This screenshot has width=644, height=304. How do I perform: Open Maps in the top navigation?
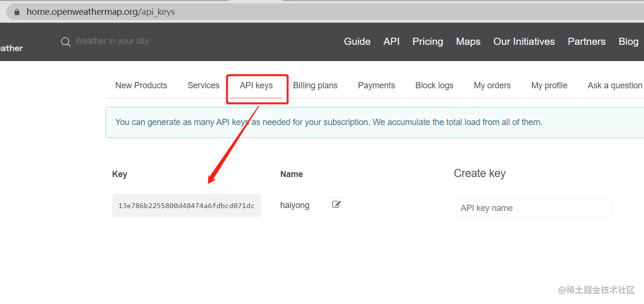coord(468,42)
